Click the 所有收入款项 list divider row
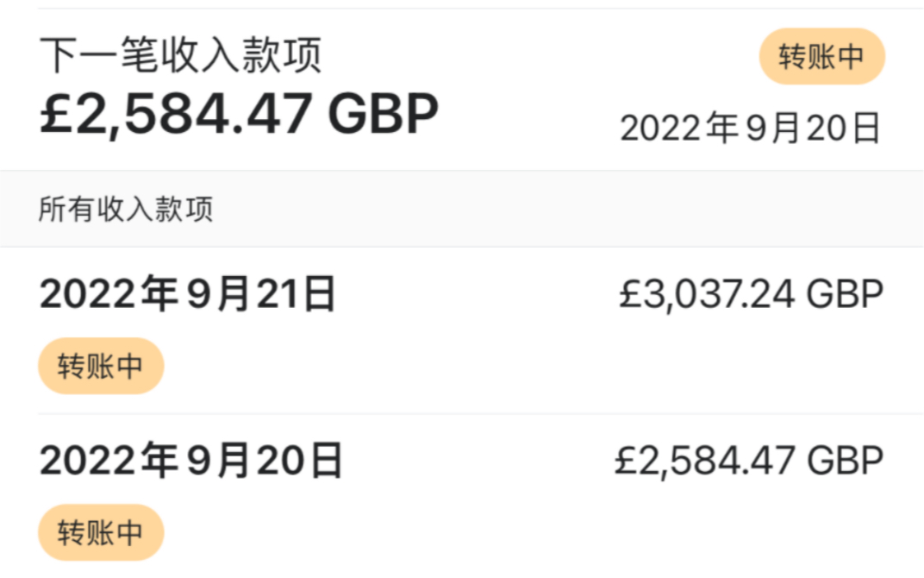This screenshot has width=924, height=578. pos(462,207)
